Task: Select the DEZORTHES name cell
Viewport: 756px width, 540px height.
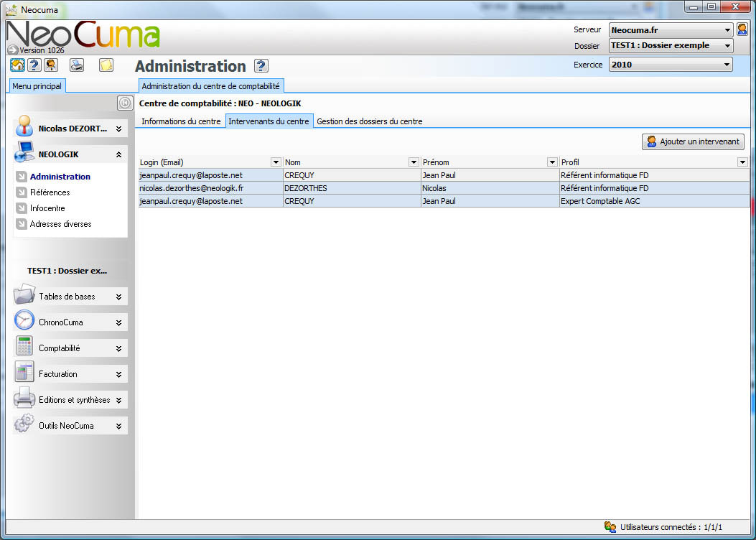Action: coord(352,188)
